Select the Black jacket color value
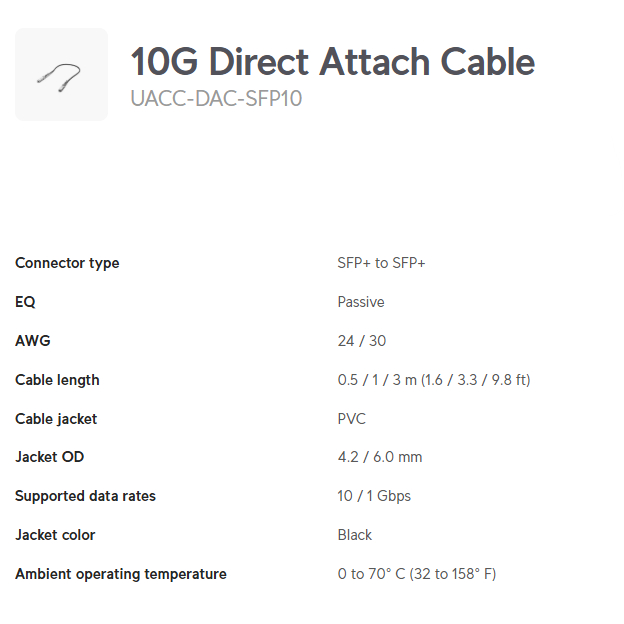Viewport: 624px width, 624px height. [x=355, y=535]
